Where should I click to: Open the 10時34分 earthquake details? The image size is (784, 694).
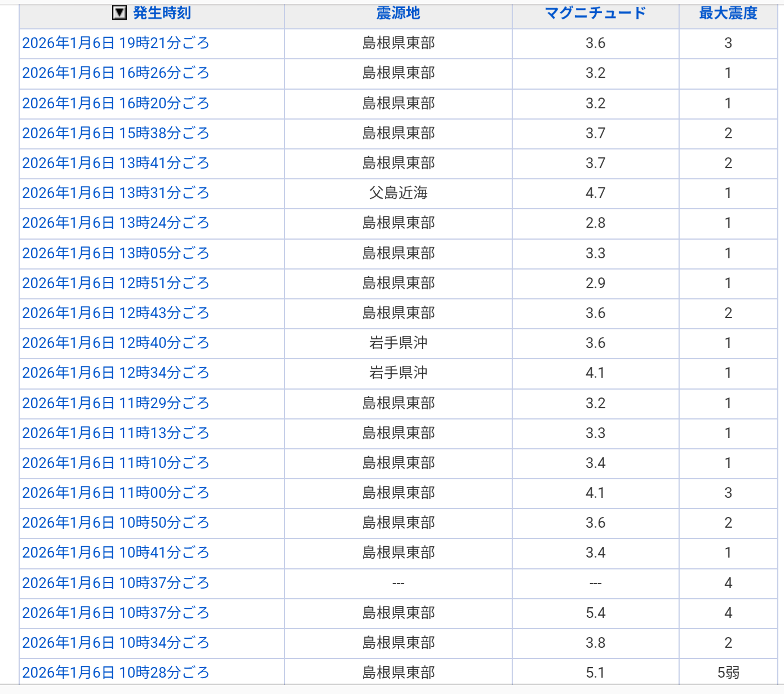coord(116,643)
